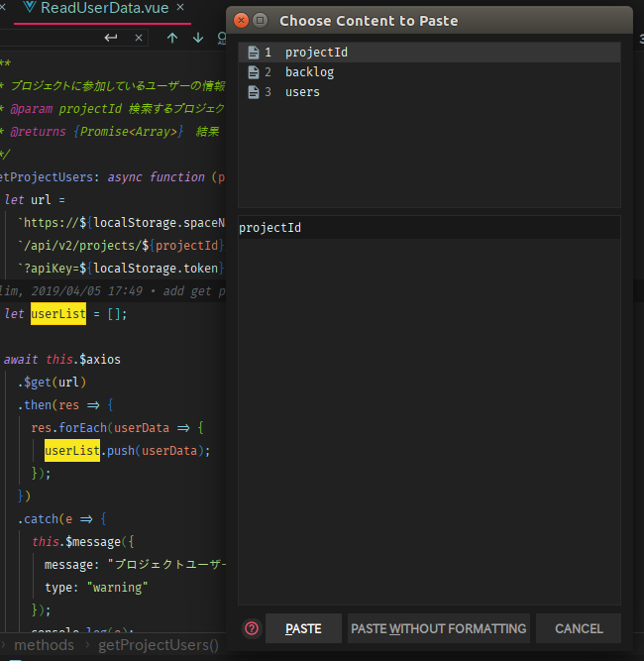Click the find-in-selection icon in search bar
644x661 pixels.
[x=222, y=38]
